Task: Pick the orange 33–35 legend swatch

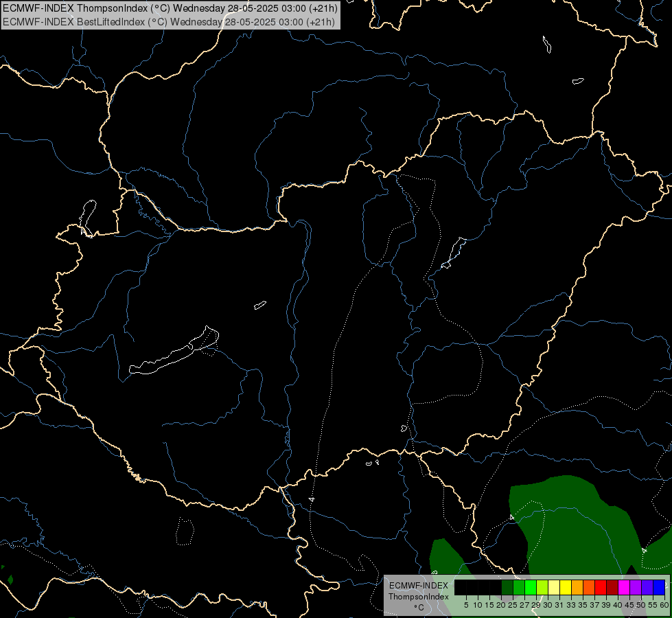Action: (577, 587)
